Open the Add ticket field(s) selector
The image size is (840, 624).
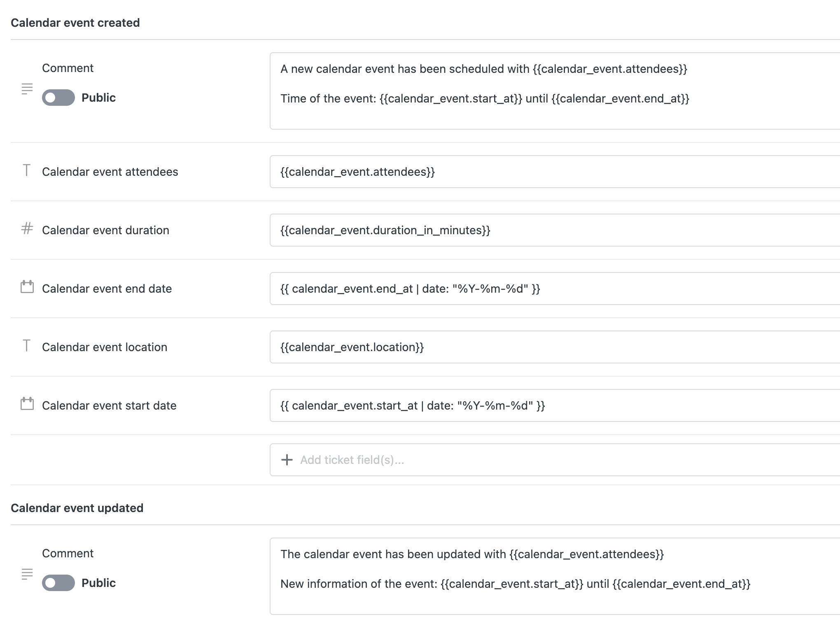[x=555, y=460]
